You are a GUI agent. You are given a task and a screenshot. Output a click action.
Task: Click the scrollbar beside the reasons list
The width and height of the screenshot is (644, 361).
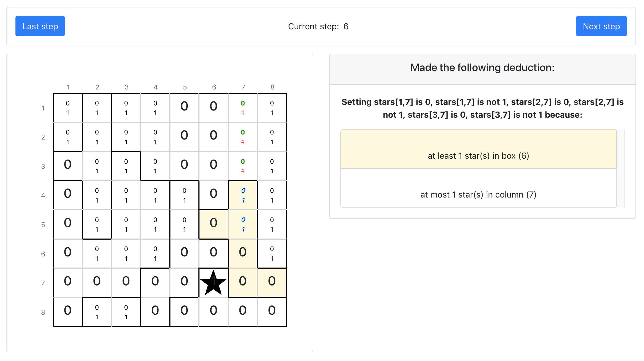[x=621, y=169]
